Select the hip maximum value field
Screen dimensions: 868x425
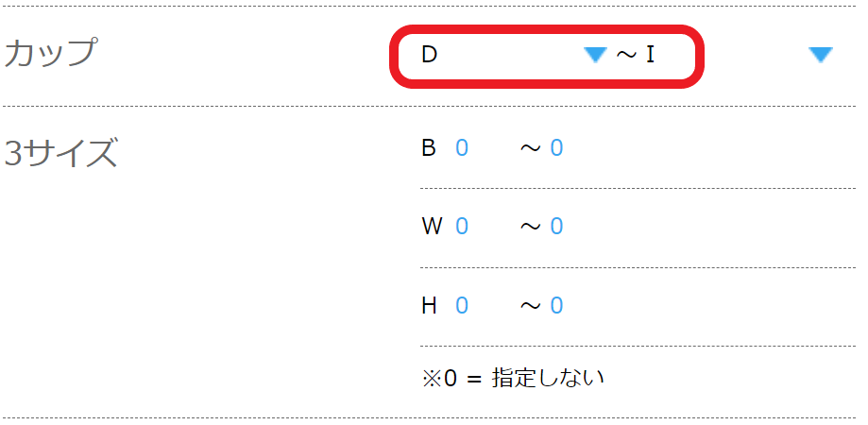(x=556, y=305)
